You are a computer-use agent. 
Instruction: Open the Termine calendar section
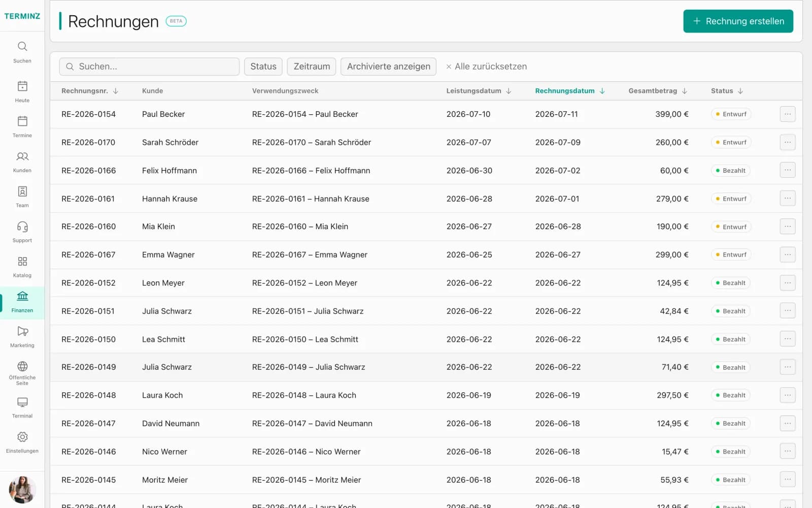pyautogui.click(x=22, y=127)
